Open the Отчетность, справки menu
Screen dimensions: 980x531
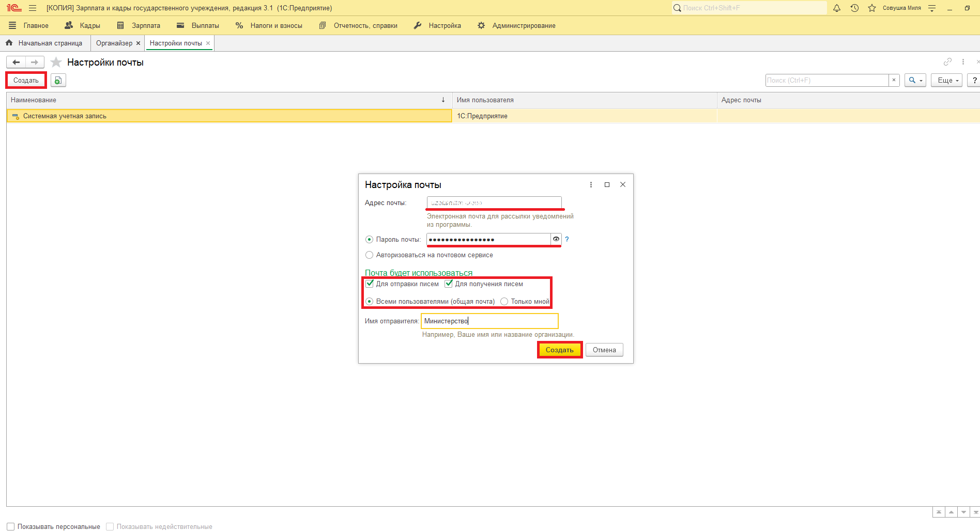click(358, 25)
